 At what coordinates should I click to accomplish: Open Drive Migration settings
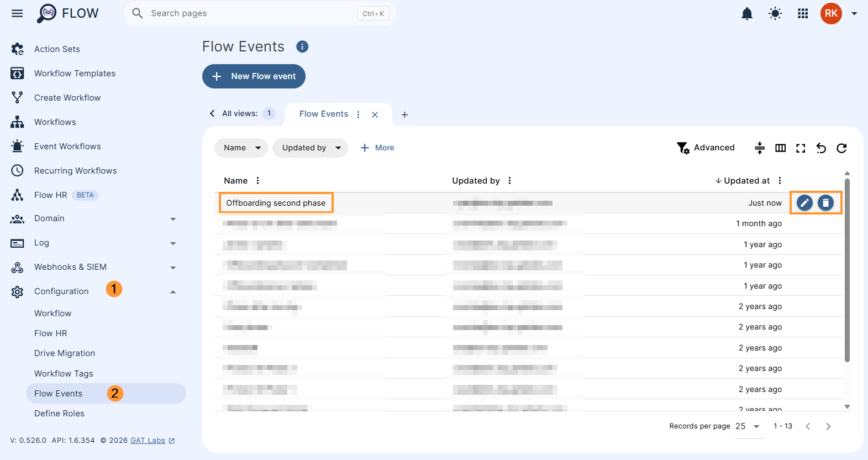pyautogui.click(x=65, y=353)
